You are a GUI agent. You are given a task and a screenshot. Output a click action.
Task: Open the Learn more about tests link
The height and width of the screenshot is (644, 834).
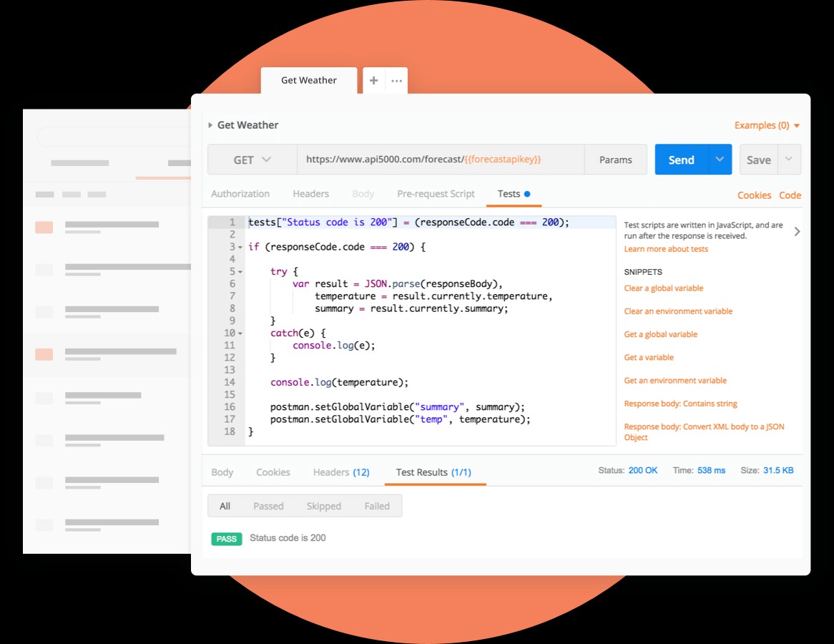click(666, 249)
